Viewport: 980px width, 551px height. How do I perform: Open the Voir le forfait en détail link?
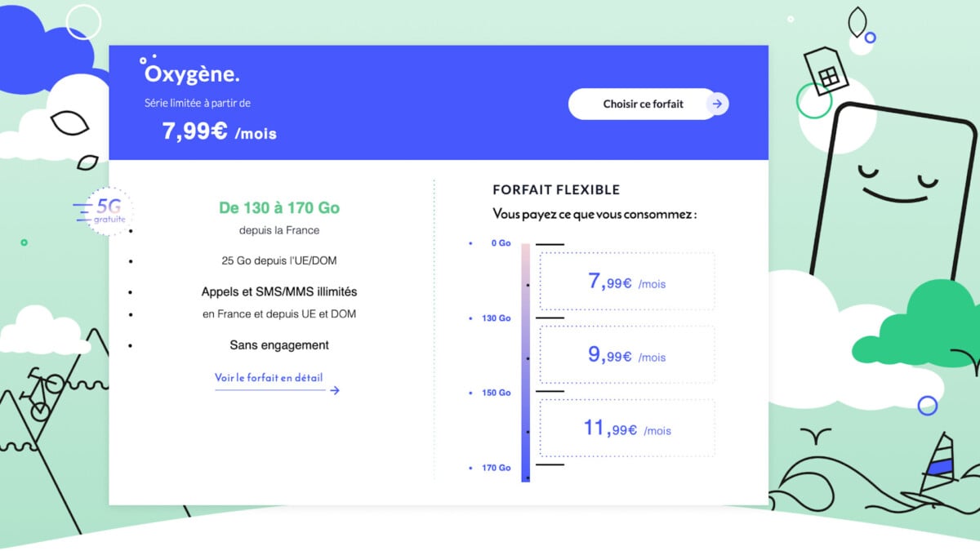(x=269, y=378)
